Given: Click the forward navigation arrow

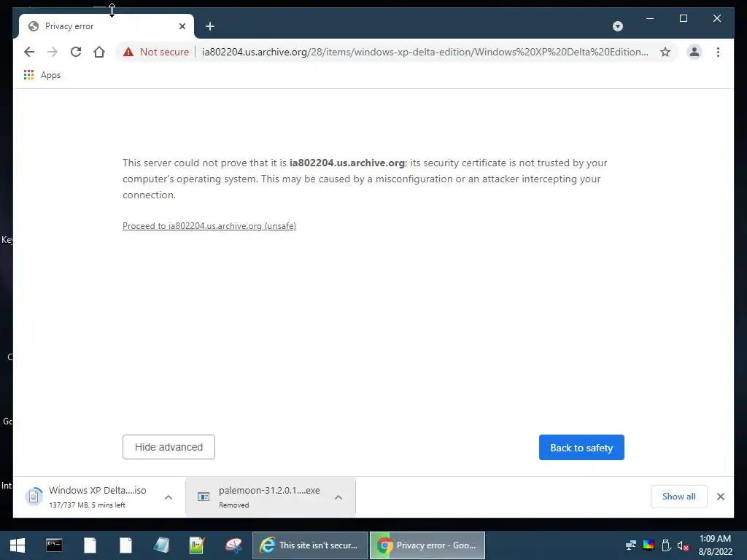Looking at the screenshot, I should click(53, 52).
